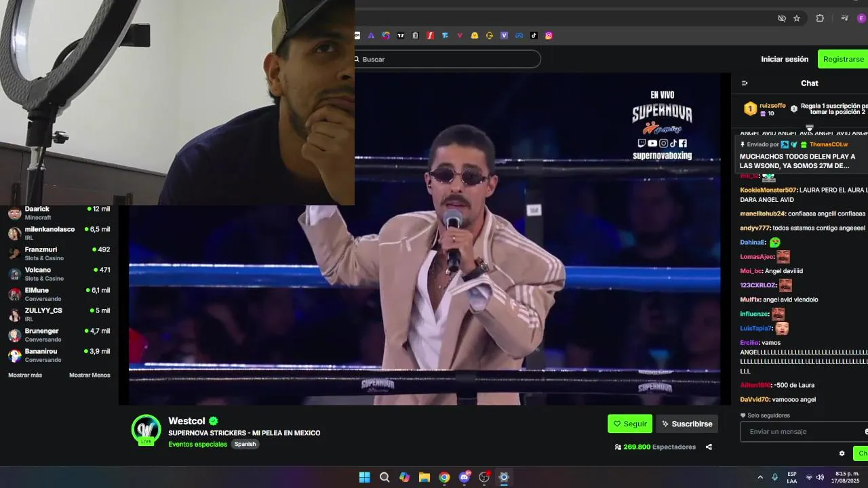Open Brunenger's channel in the sidebar
The width and height of the screenshot is (868, 488).
pyautogui.click(x=59, y=335)
